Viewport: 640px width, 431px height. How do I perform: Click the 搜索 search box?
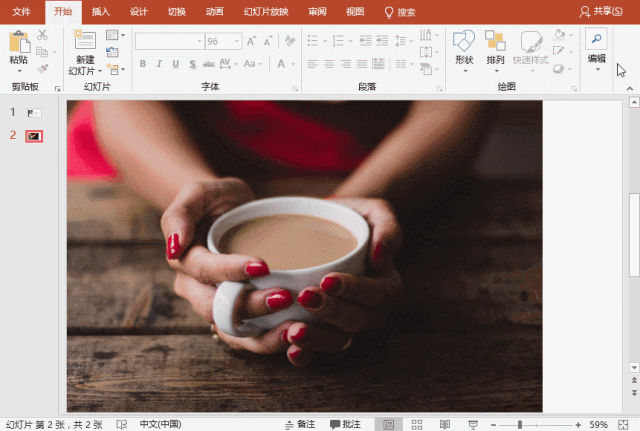point(400,12)
